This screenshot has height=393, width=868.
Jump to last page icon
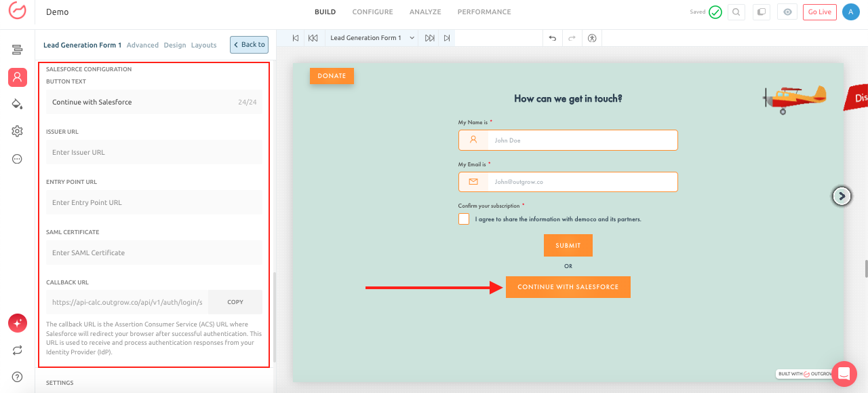point(447,38)
